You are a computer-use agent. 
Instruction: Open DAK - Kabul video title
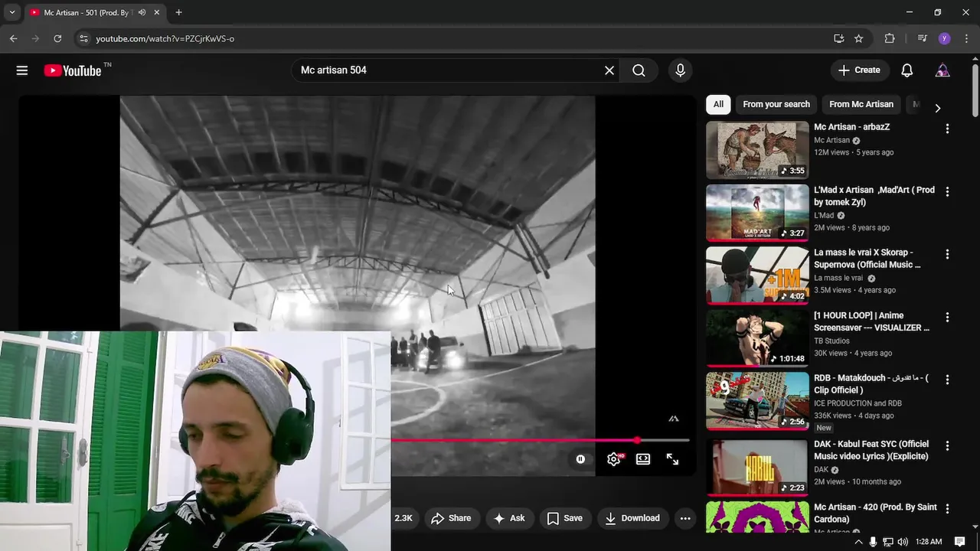[x=871, y=450]
